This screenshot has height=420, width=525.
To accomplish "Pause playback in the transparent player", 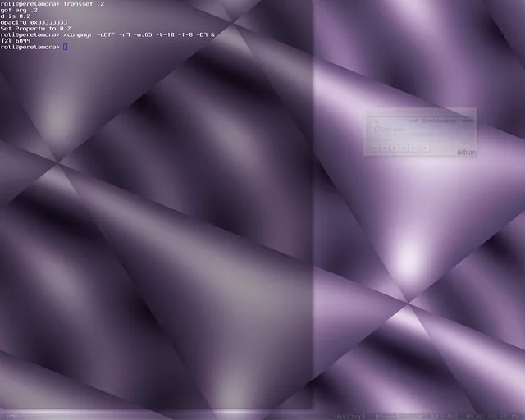I will point(395,148).
